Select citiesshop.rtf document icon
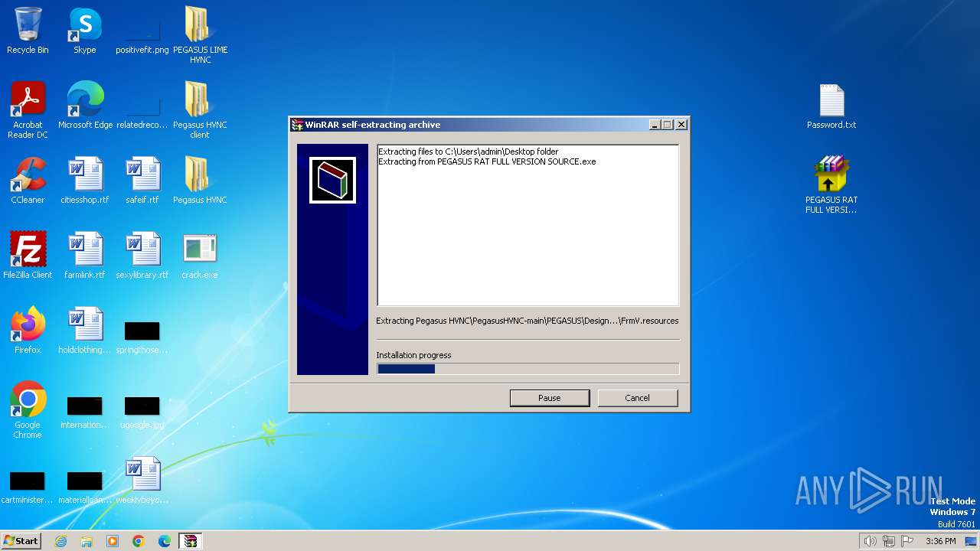980x551 pixels. 85,181
